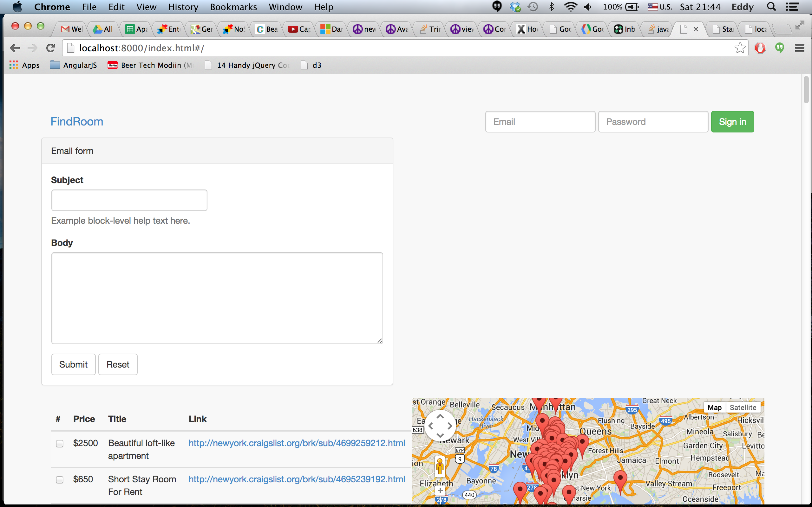Screen dimensions: 812x507
Task: Switch map to Satellite view
Action: [x=743, y=408]
